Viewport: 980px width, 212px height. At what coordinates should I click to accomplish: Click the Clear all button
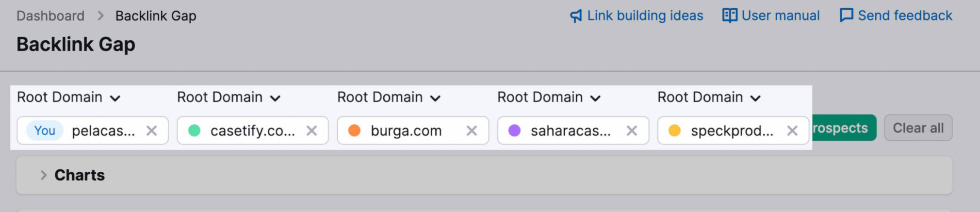pyautogui.click(x=918, y=128)
